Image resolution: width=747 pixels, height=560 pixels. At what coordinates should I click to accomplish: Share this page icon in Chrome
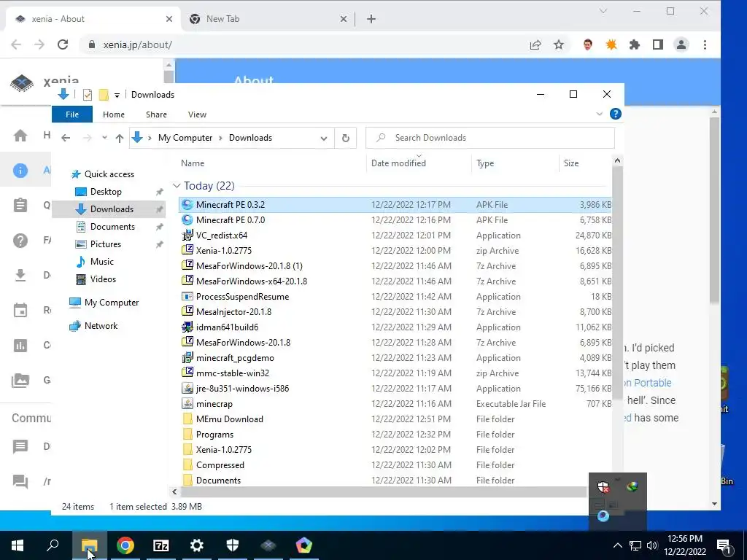pos(535,44)
